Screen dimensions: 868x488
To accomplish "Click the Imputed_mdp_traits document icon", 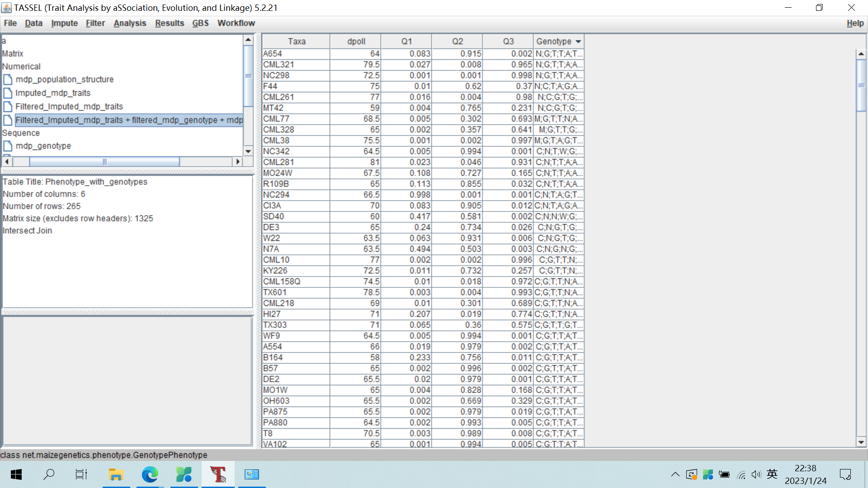I will 8,94.
